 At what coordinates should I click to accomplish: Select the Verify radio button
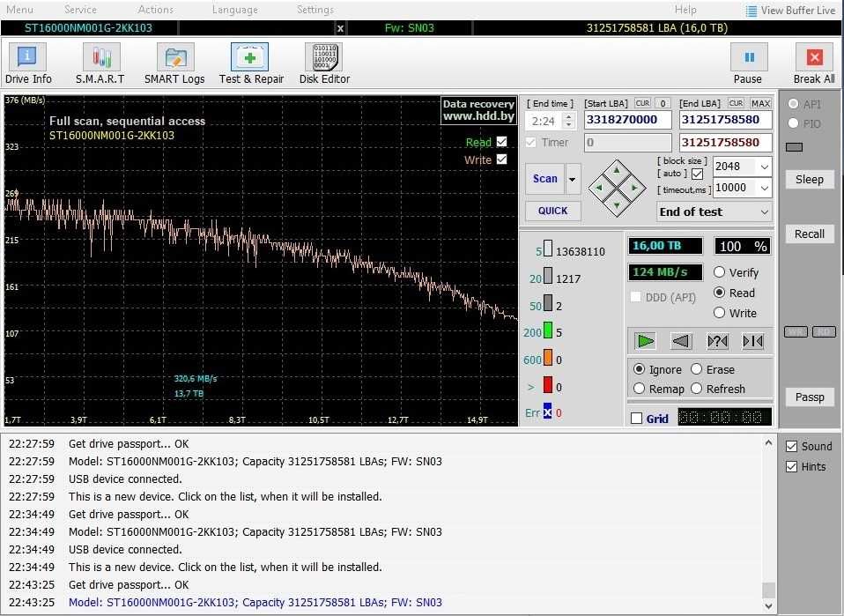pos(719,272)
